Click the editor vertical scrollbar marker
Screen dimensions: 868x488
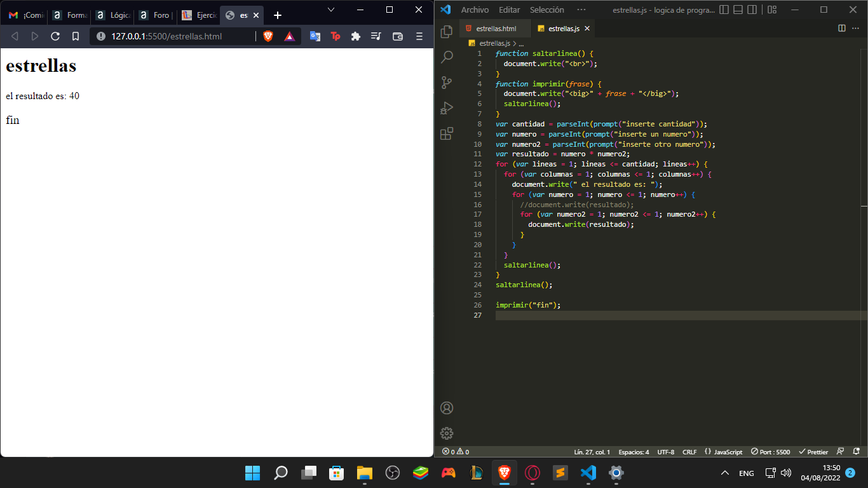point(864,207)
